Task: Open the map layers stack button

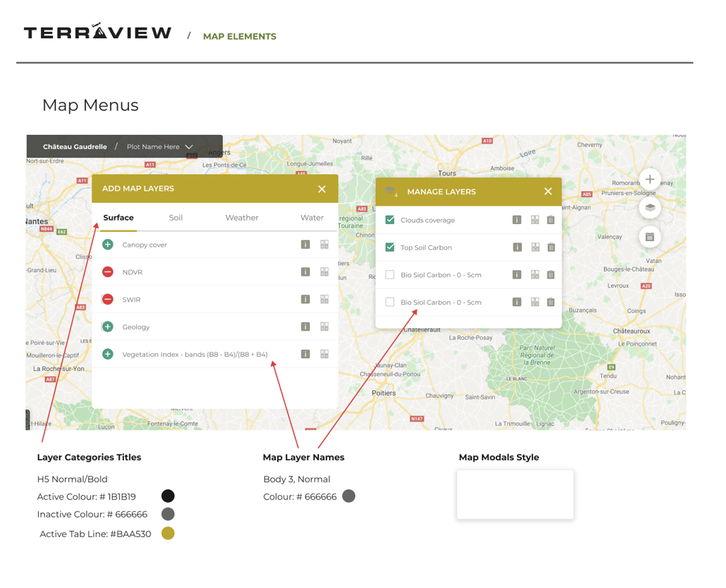Action: click(x=650, y=207)
